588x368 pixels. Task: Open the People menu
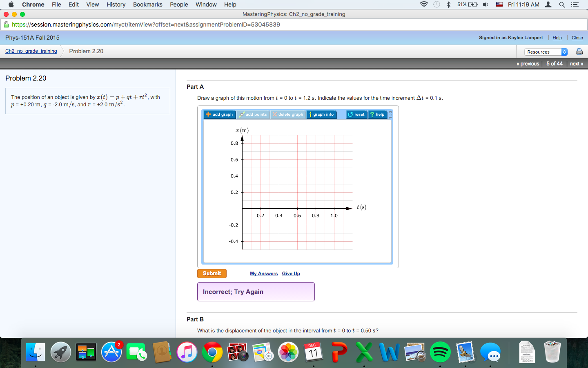[x=179, y=4]
